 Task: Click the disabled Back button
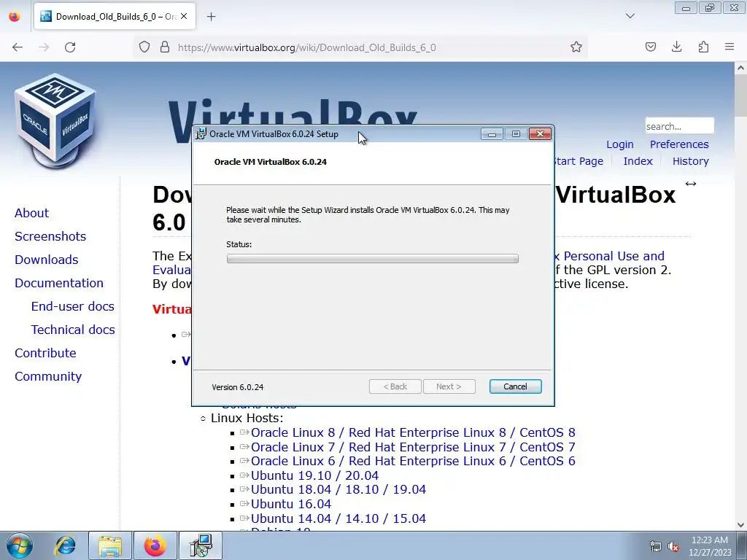pos(395,386)
